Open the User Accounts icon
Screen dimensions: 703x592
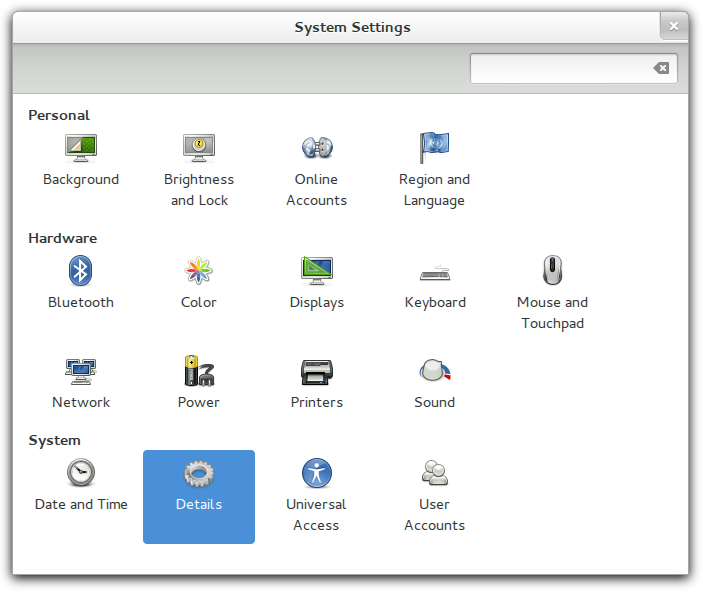pos(434,473)
